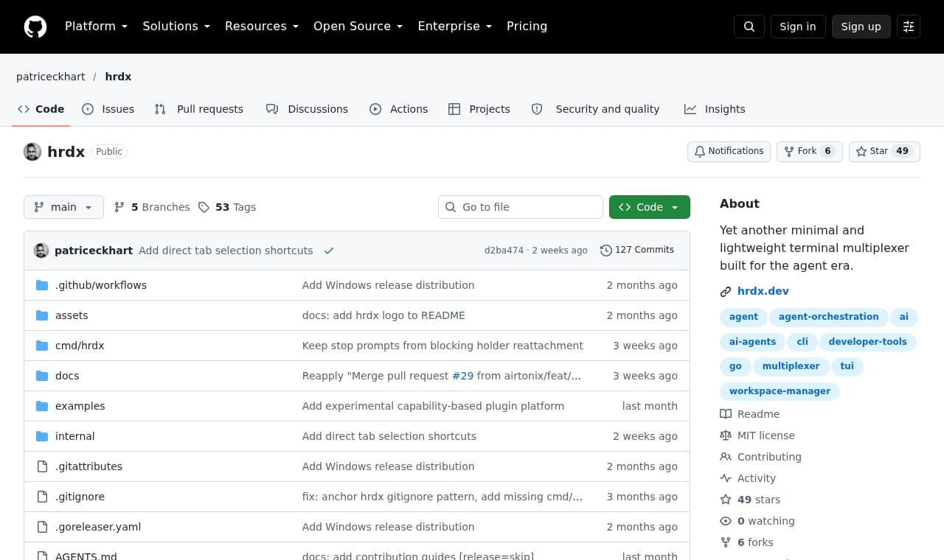Viewport: 944px width, 560px height.
Task: Click the cmd/hrdx folder icon
Action: [42, 346]
